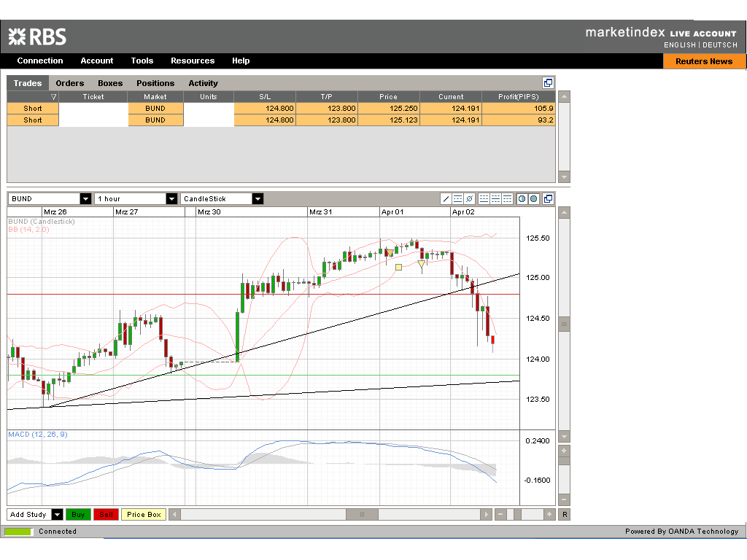The height and width of the screenshot is (560, 747).
Task: Switch language to English
Action: pyautogui.click(x=680, y=44)
